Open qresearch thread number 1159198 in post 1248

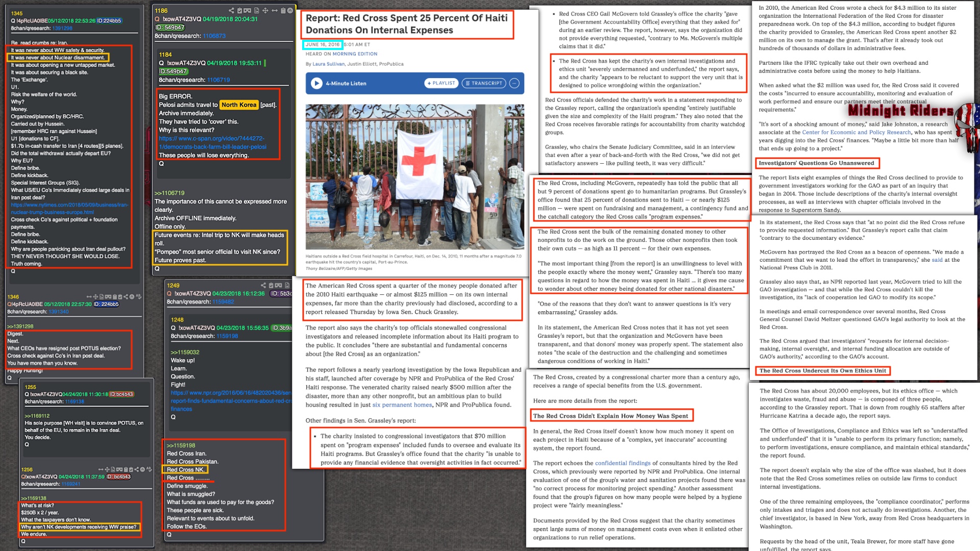pos(227,336)
